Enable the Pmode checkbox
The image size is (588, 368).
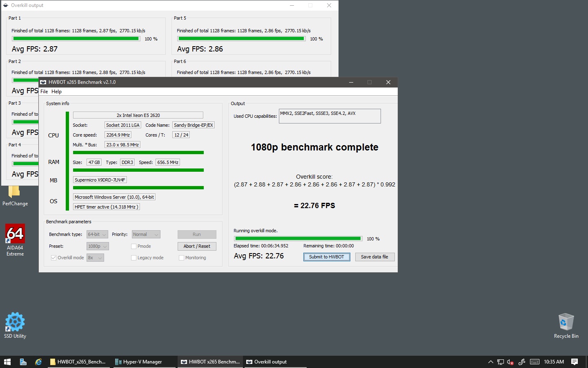pos(134,247)
